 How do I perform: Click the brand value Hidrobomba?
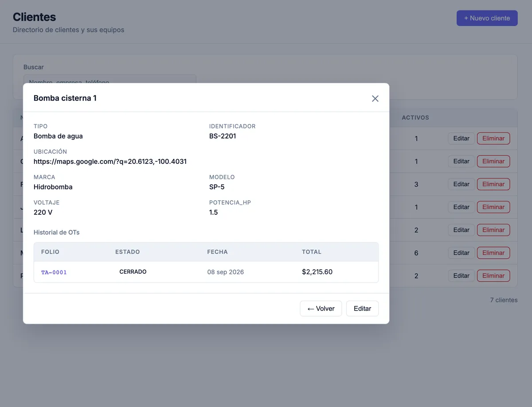[53, 187]
